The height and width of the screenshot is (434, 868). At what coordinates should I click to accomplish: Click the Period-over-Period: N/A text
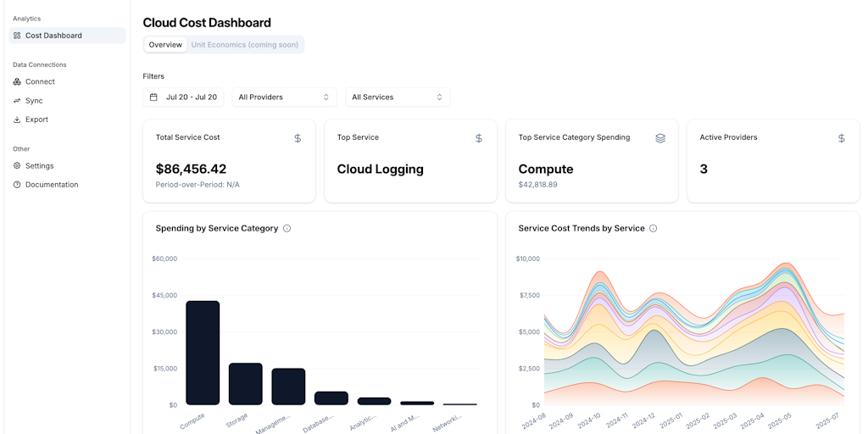point(198,184)
